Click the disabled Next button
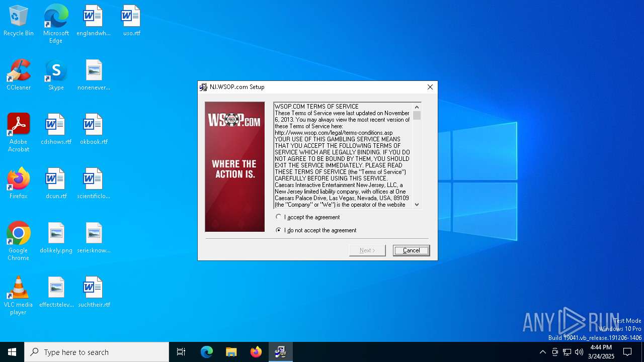644x362 pixels. 367,250
